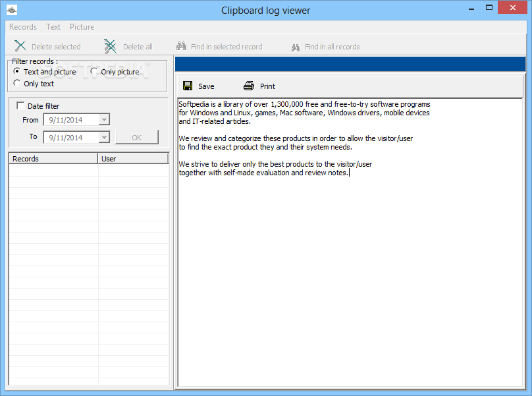532x396 pixels.
Task: Click the Save label in text toolbar
Action: (x=206, y=86)
